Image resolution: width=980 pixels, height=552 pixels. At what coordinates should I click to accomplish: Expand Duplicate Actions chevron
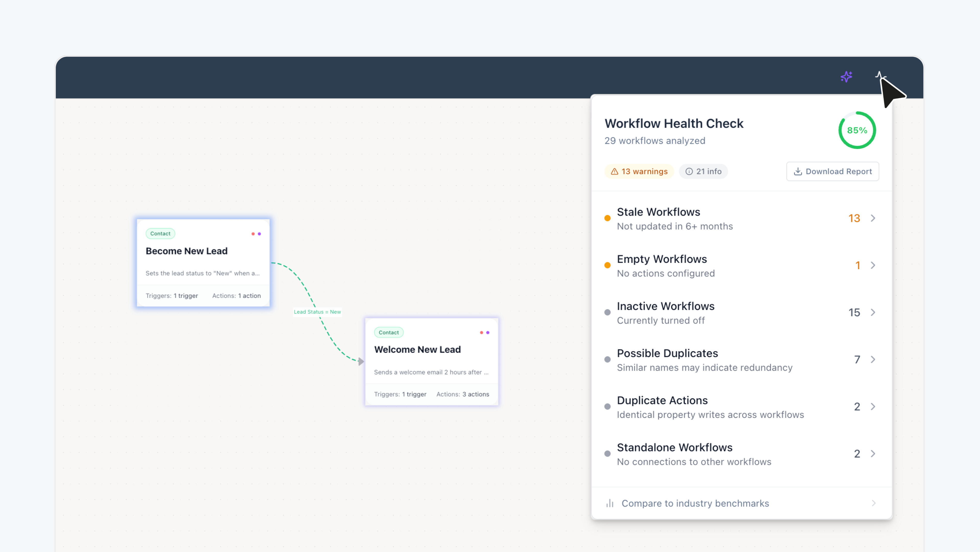click(x=873, y=406)
